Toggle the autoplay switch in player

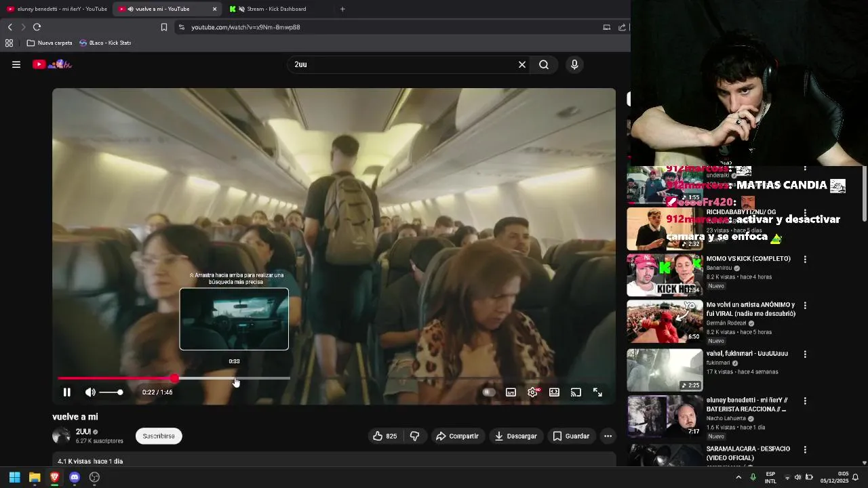point(487,392)
